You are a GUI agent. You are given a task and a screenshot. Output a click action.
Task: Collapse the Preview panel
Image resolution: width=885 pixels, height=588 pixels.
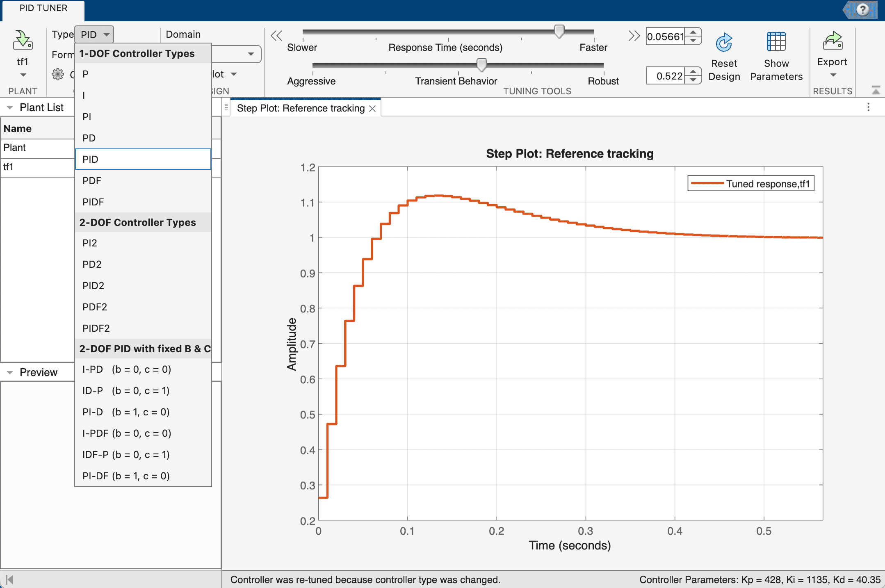click(10, 373)
